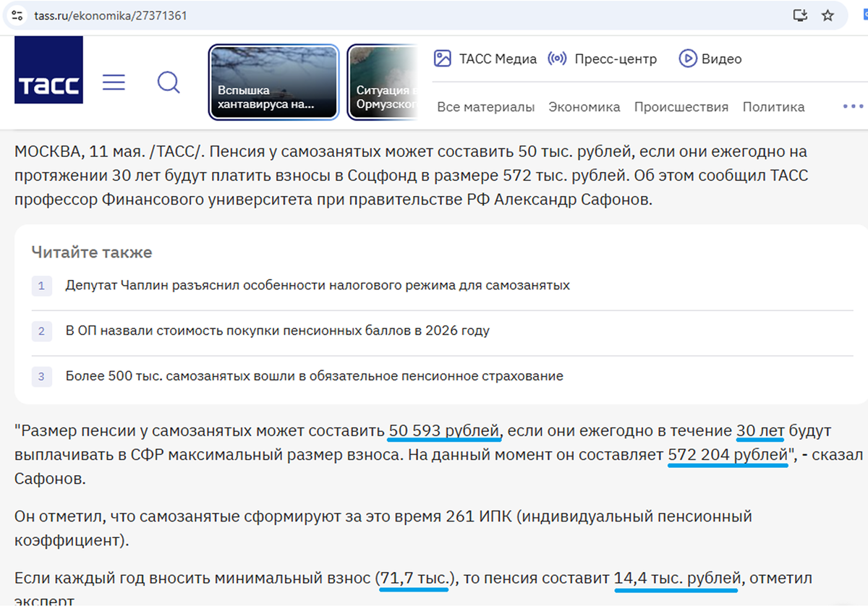This screenshot has height=609, width=868.
Task: Click the name Александр Сафонов in the lead
Action: [x=573, y=200]
